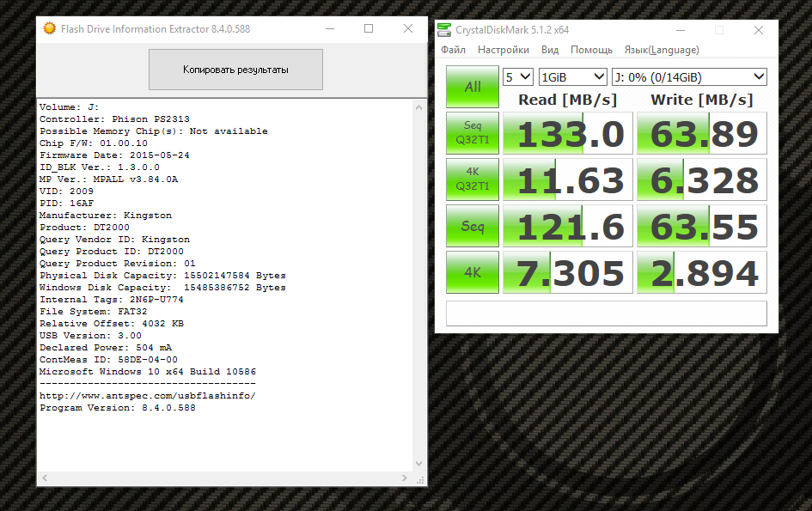
Task: Minimize the CrystalDiskMark window
Action: tap(681, 31)
